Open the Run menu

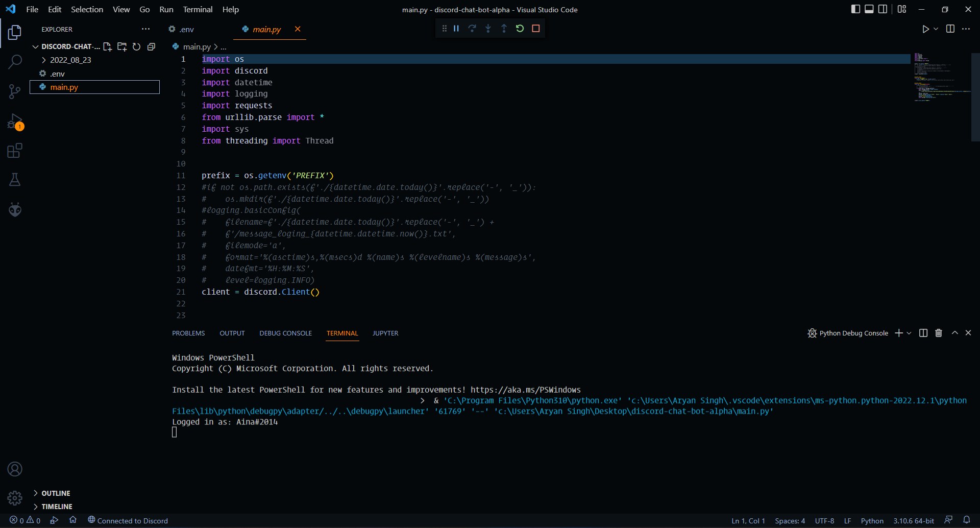tap(166, 9)
